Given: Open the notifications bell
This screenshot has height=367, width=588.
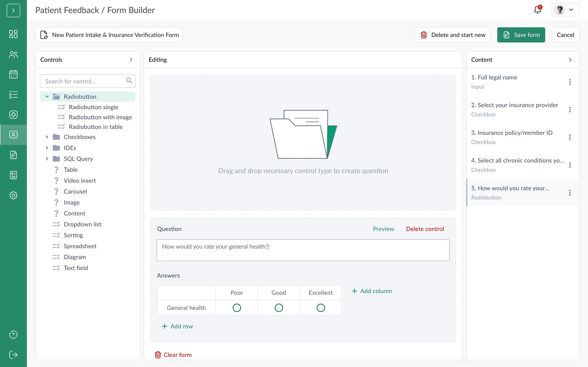Looking at the screenshot, I should coord(538,10).
